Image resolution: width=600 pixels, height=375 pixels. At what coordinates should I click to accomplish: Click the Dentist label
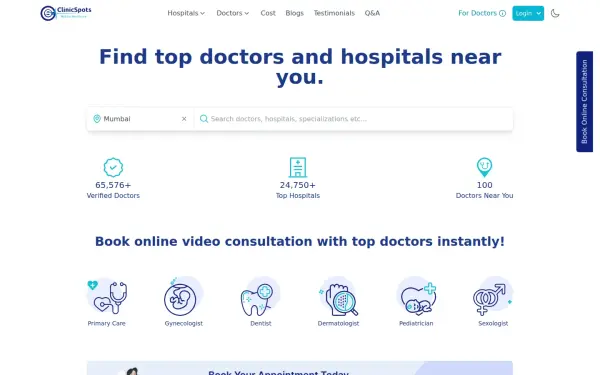(261, 323)
